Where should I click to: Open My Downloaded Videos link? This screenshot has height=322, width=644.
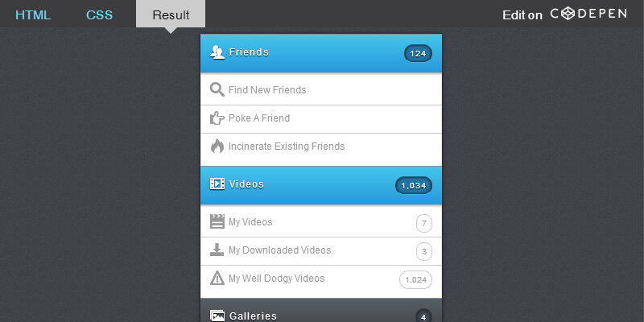point(279,250)
